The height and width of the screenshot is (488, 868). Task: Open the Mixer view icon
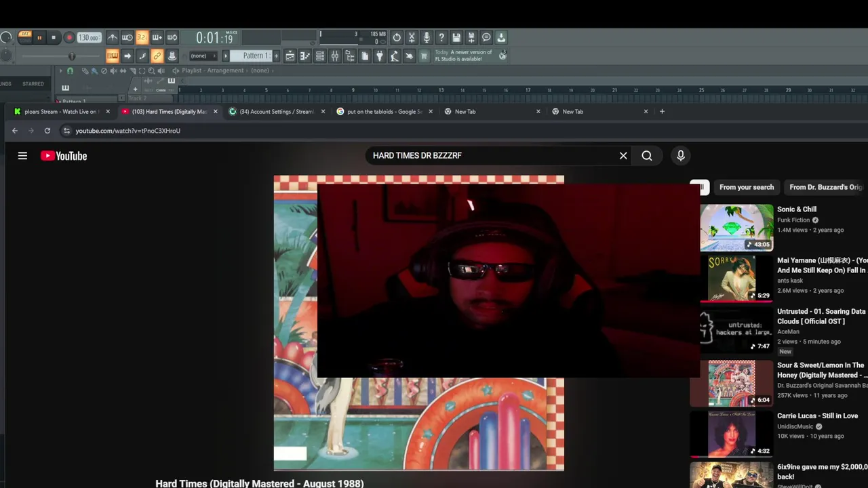(335, 56)
